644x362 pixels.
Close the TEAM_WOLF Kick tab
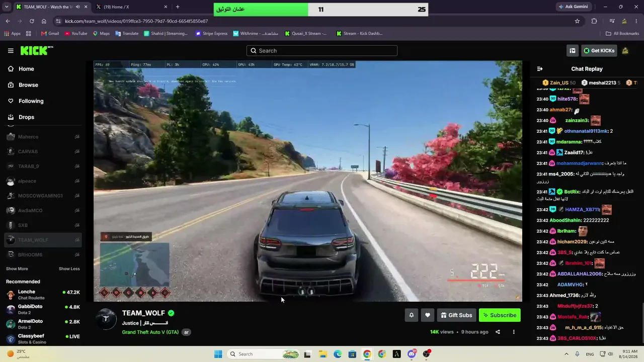coord(86,7)
